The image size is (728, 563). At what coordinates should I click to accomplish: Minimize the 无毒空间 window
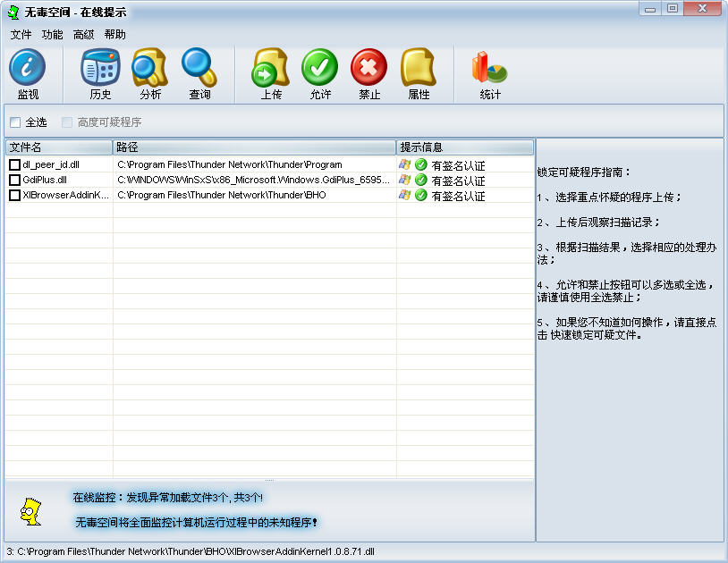click(650, 9)
